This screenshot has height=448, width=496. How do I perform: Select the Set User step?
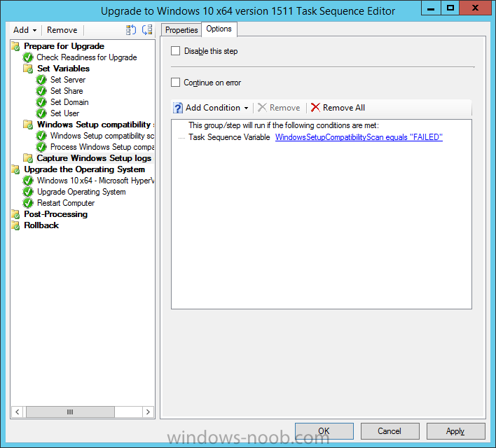click(x=64, y=113)
